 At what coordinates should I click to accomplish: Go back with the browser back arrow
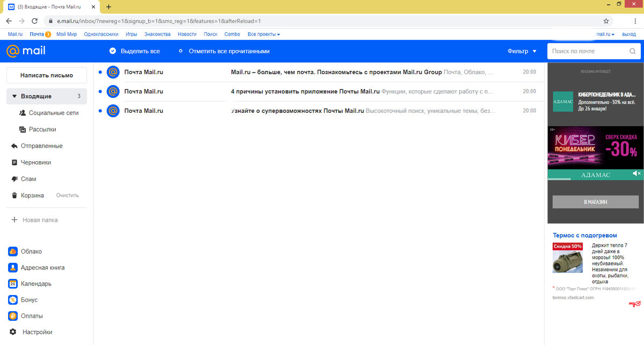point(9,21)
